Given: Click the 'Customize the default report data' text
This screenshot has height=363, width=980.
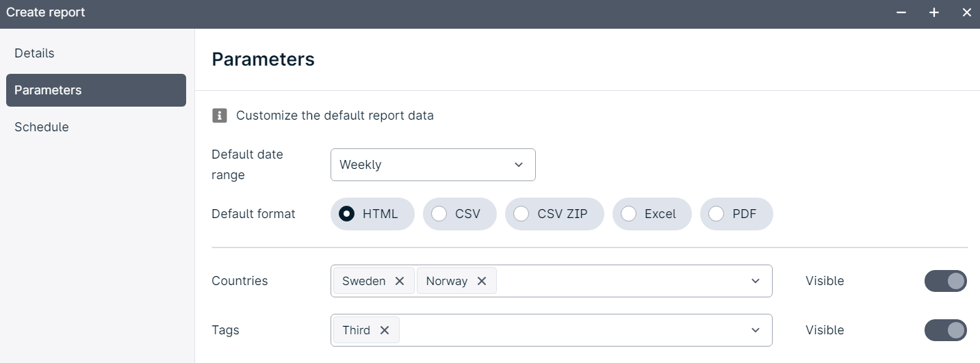Looking at the screenshot, I should pyautogui.click(x=335, y=116).
